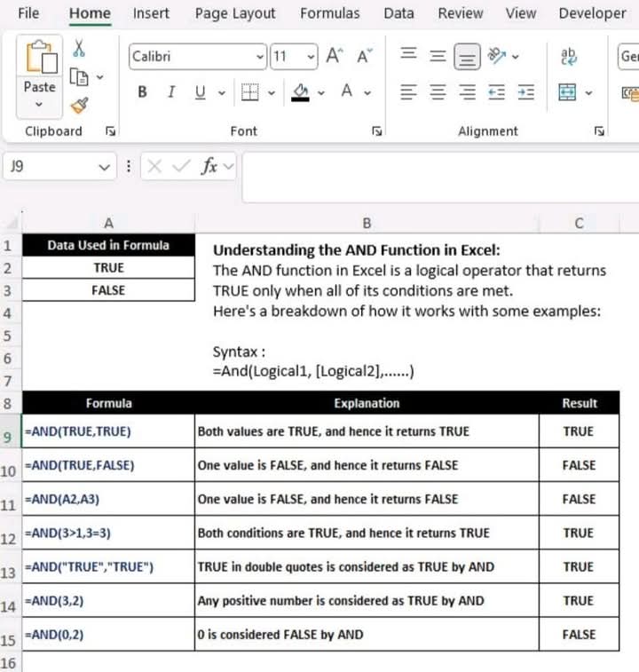Set Top Align vertical alignment
639x672 pixels.
[x=408, y=54]
